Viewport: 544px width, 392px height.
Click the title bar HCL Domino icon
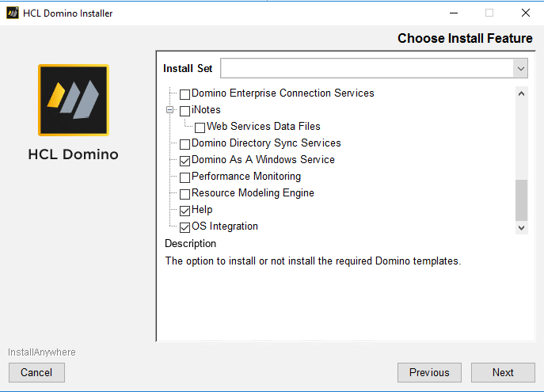(13, 13)
